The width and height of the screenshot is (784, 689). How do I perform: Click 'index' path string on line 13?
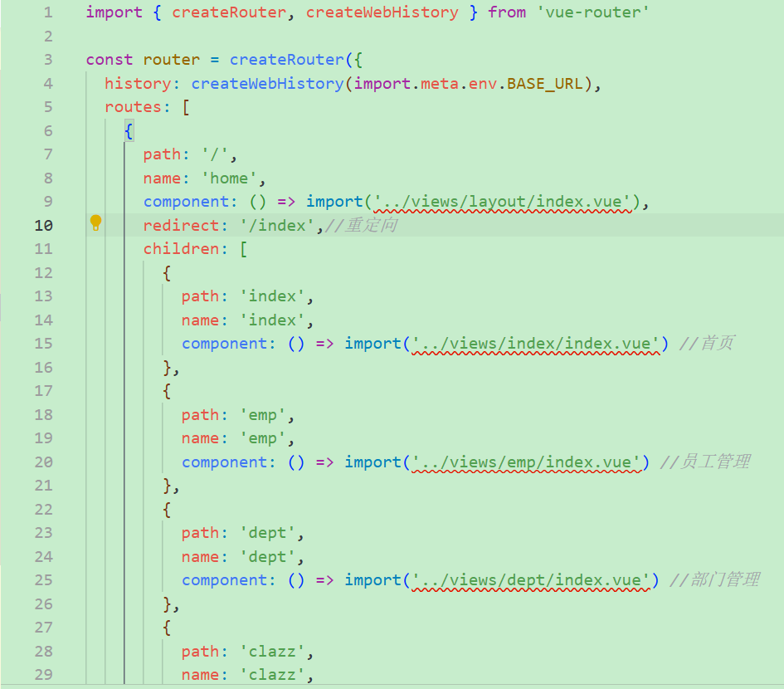click(272, 296)
